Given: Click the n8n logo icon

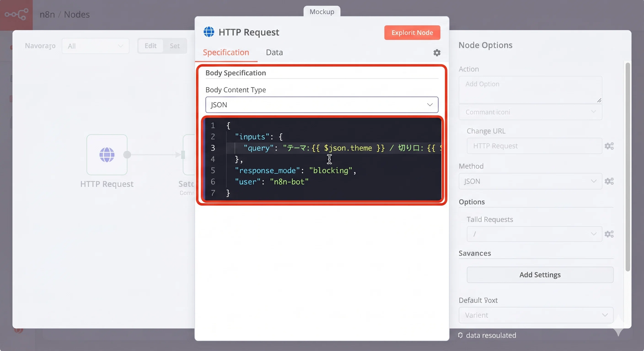Looking at the screenshot, I should click(16, 14).
